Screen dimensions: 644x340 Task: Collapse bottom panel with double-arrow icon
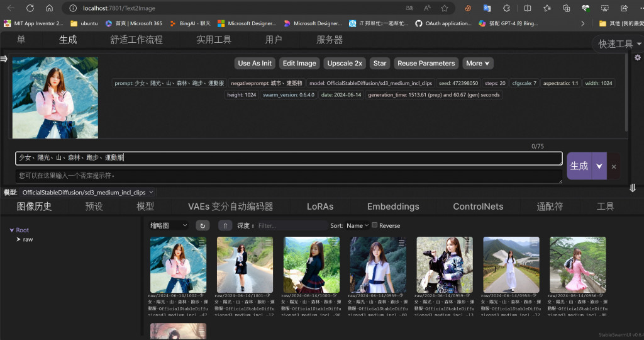coord(633,188)
